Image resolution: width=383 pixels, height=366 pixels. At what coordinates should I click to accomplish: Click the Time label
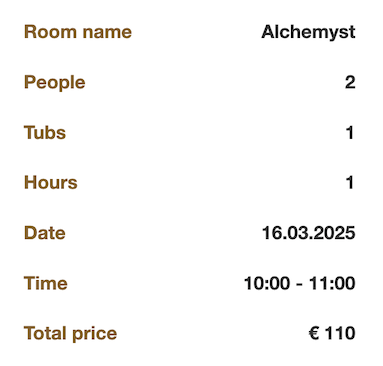(46, 283)
